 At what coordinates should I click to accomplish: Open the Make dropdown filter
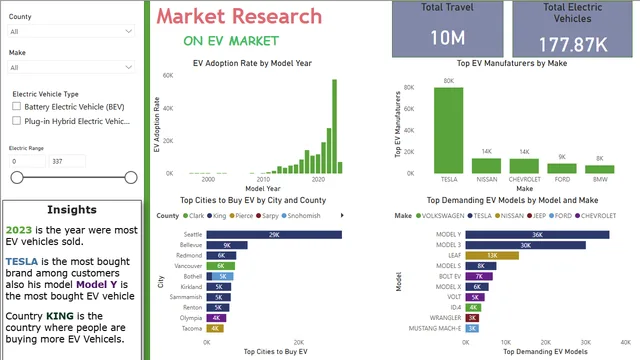pyautogui.click(x=71, y=67)
